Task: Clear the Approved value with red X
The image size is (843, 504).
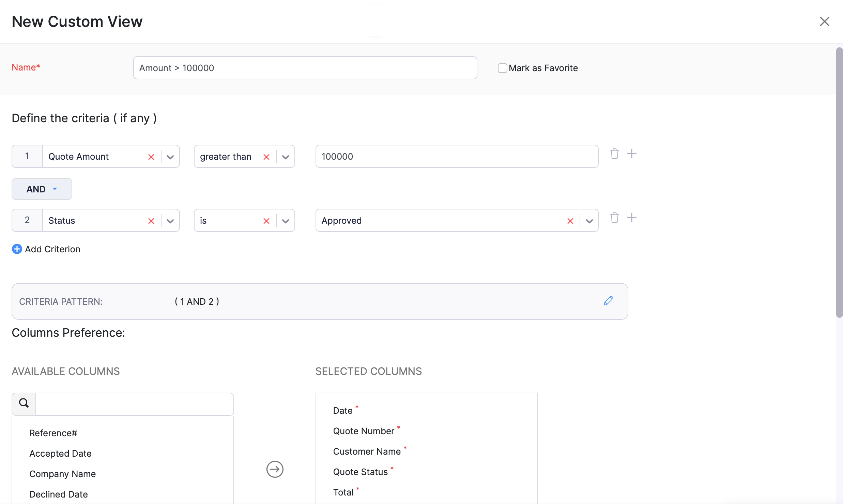Action: tap(570, 221)
